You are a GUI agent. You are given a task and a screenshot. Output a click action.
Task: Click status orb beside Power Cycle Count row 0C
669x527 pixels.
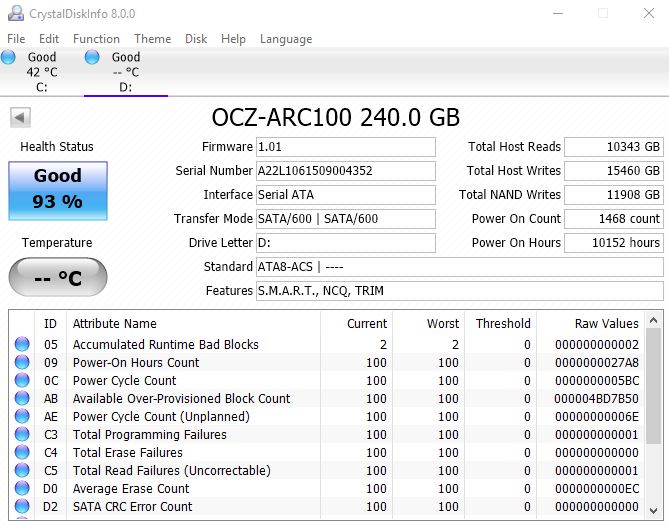(x=22, y=380)
